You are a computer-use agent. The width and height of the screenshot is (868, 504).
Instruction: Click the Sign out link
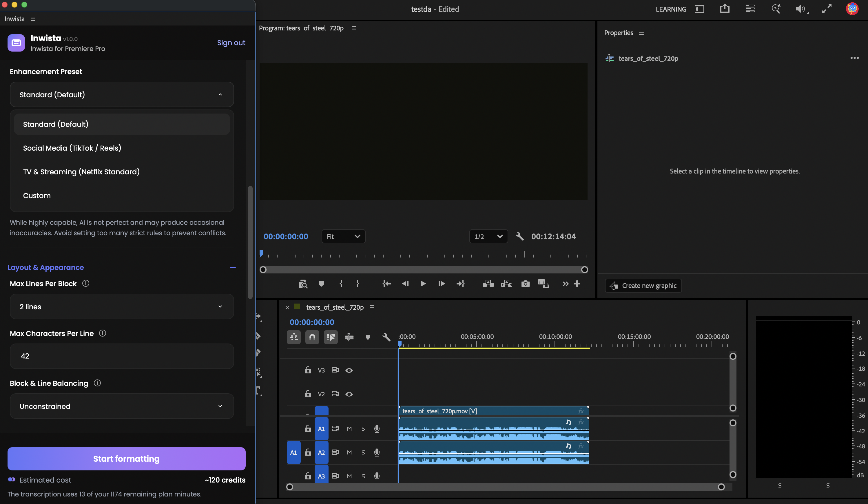coord(231,43)
